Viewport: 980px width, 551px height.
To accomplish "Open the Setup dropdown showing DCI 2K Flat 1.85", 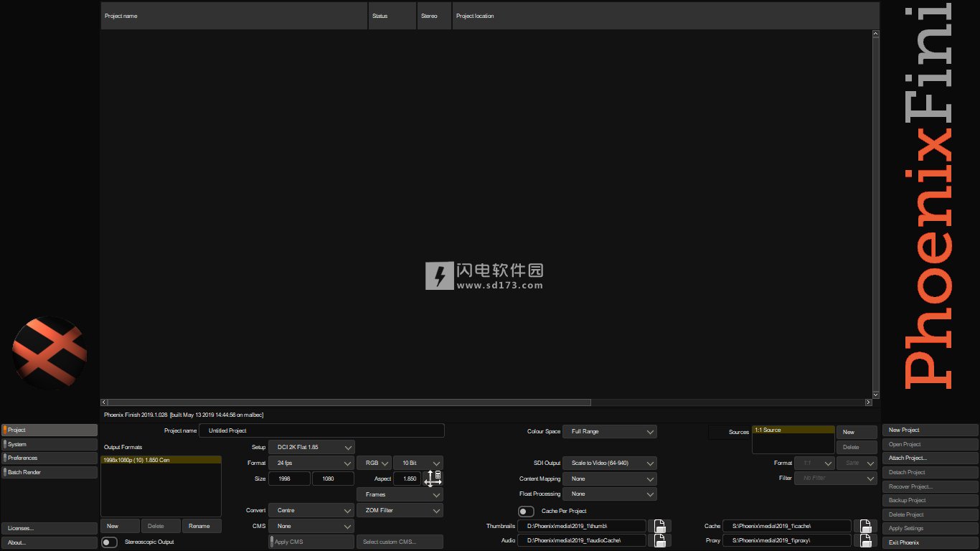I will [x=311, y=447].
